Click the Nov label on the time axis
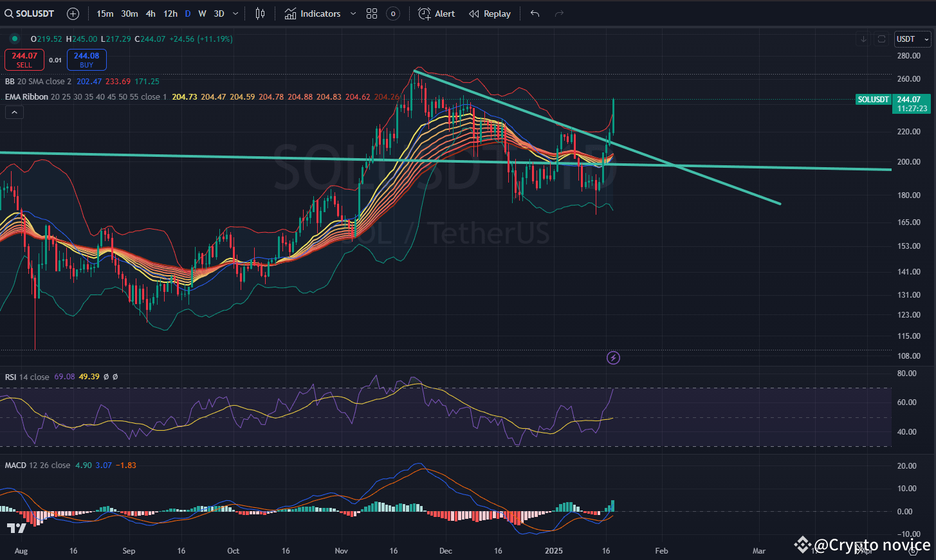The width and height of the screenshot is (936, 560). tap(342, 551)
